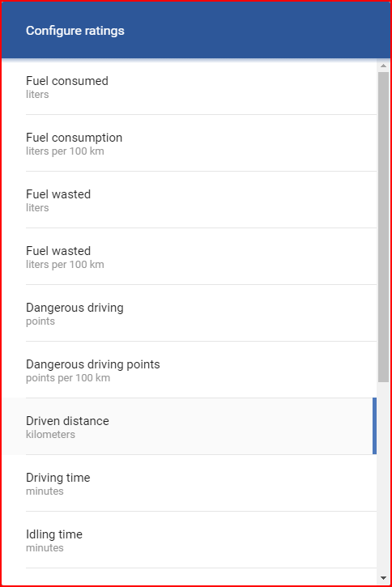This screenshot has width=392, height=587.
Task: Click the liters unit under Fuel consumed
Action: coord(37,95)
